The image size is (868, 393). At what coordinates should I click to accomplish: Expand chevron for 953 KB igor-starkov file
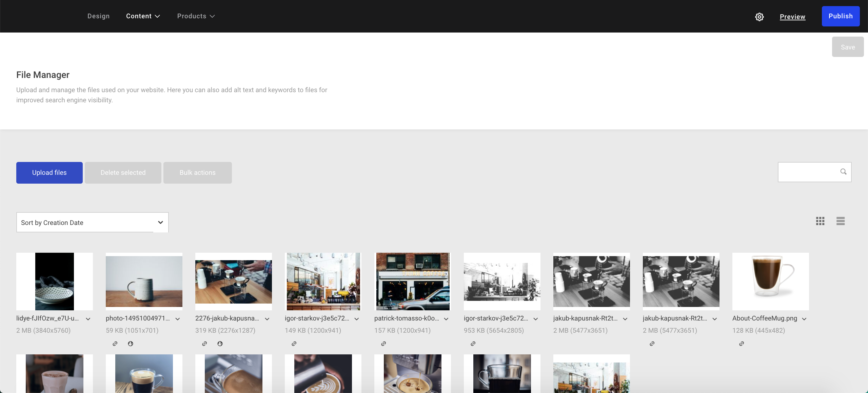(536, 319)
